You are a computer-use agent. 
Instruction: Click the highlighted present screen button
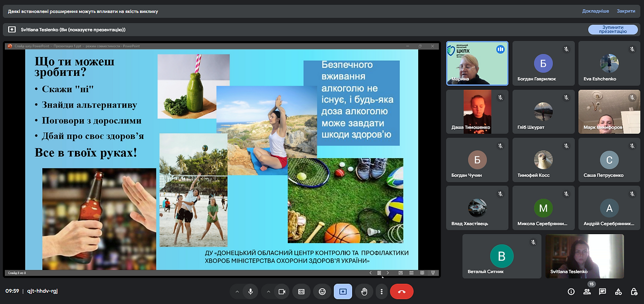tap(343, 291)
